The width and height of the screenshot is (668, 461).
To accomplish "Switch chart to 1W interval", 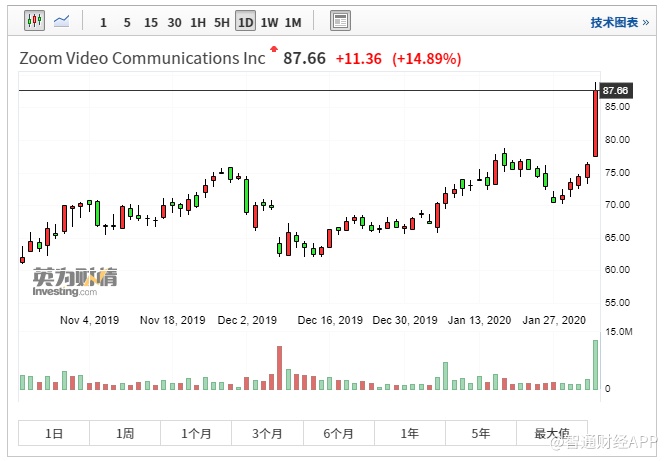I will click(269, 22).
